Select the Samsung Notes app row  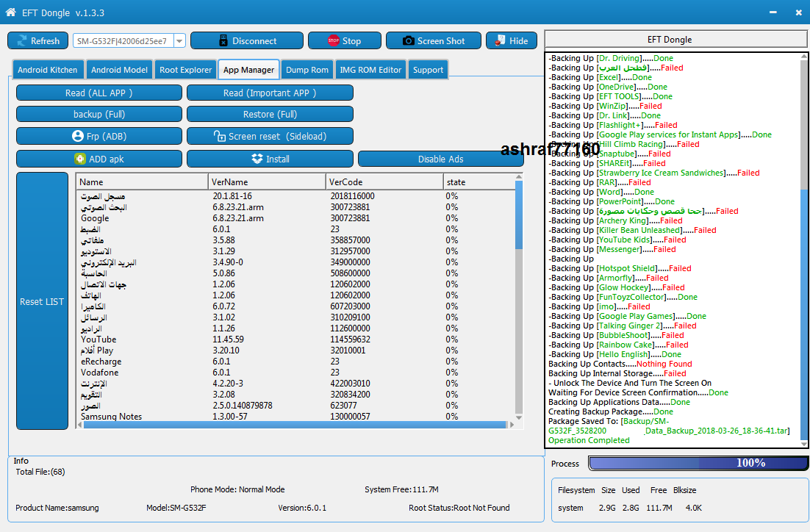[295, 417]
